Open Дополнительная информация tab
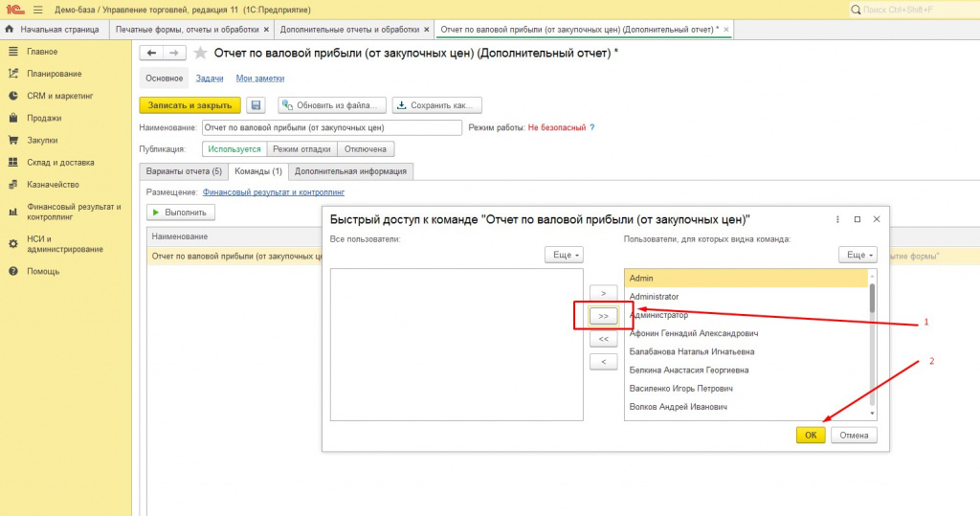The height and width of the screenshot is (516, 980). point(350,171)
